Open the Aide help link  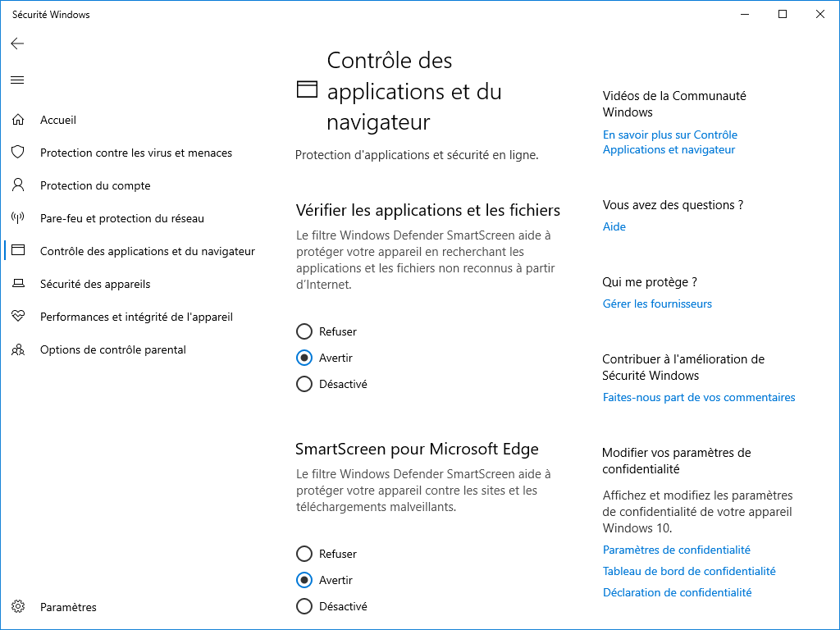[x=614, y=226]
